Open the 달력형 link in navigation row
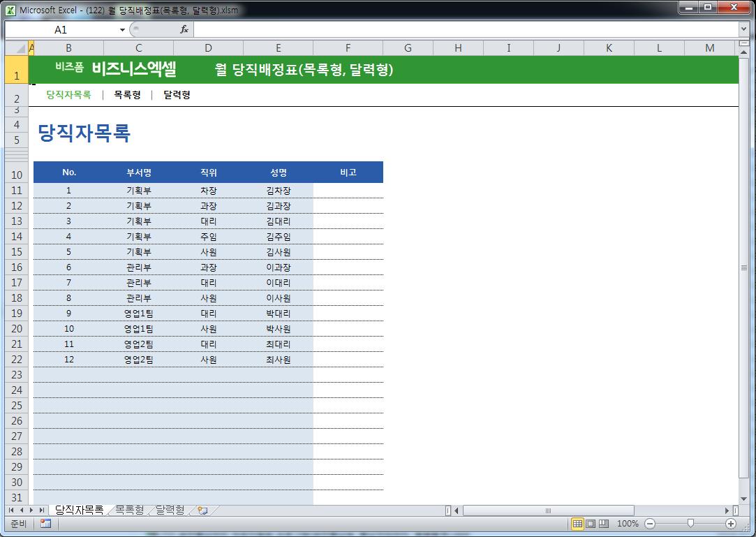This screenshot has width=756, height=537. point(177,95)
